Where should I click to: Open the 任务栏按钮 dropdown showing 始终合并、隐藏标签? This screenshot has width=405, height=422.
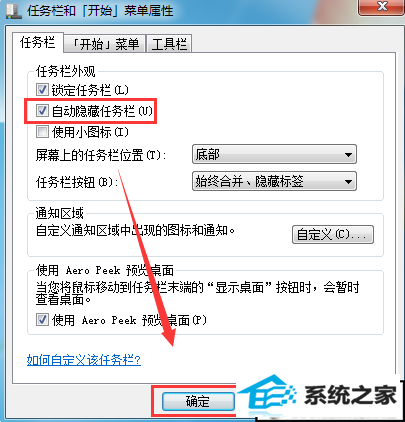pos(274,181)
